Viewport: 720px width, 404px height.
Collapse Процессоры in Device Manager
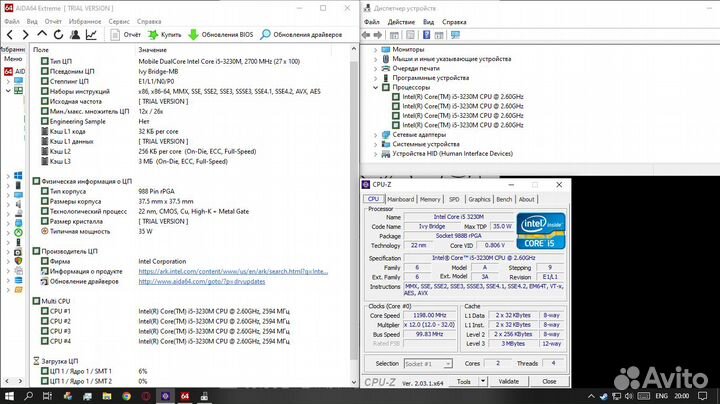[376, 87]
